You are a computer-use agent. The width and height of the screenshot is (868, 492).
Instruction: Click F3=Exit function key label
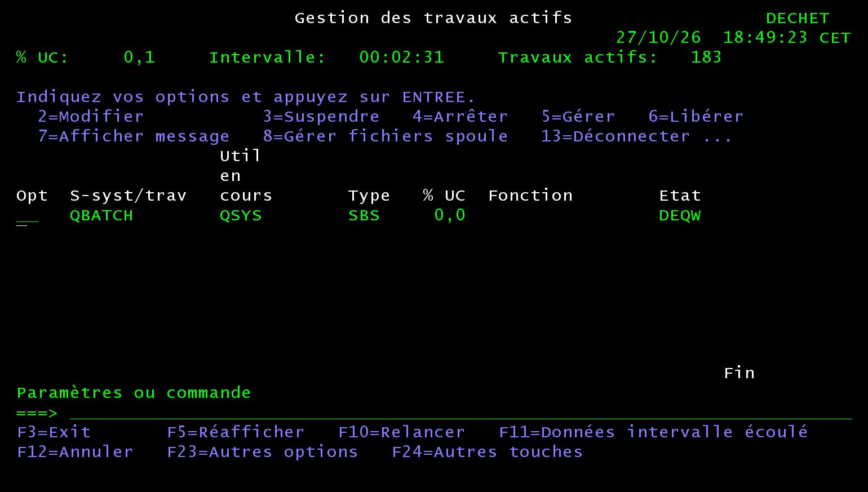pyautogui.click(x=54, y=432)
